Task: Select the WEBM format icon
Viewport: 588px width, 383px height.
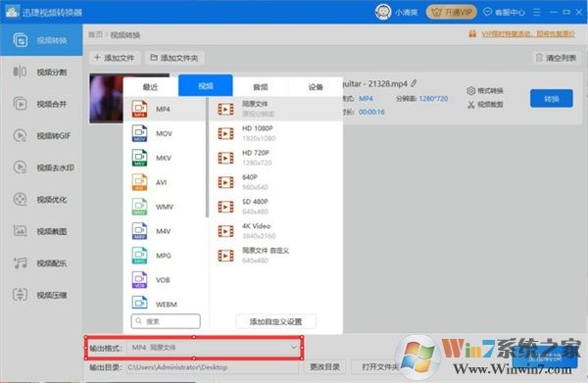Action: [139, 302]
